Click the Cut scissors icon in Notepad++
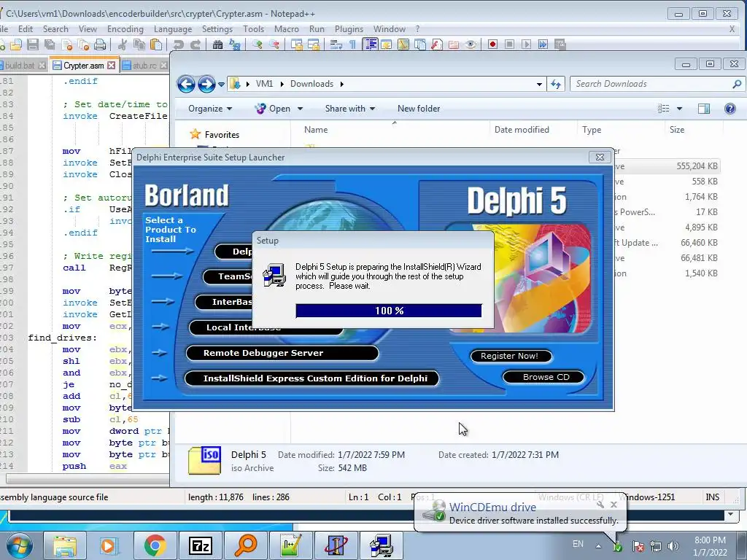The height and width of the screenshot is (560, 747). (x=123, y=44)
